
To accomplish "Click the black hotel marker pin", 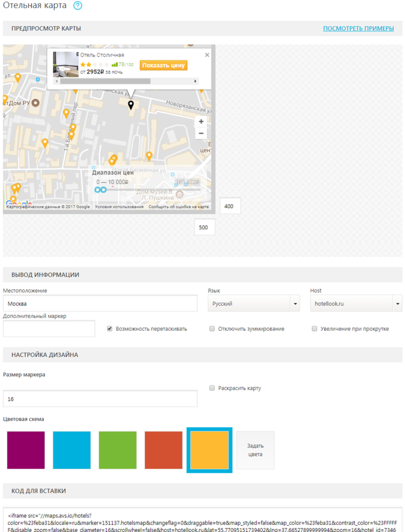I will point(131,105).
